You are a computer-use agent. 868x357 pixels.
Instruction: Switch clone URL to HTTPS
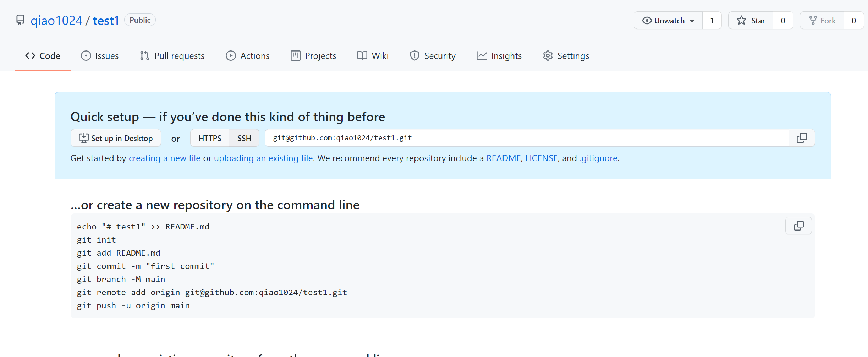coord(210,138)
